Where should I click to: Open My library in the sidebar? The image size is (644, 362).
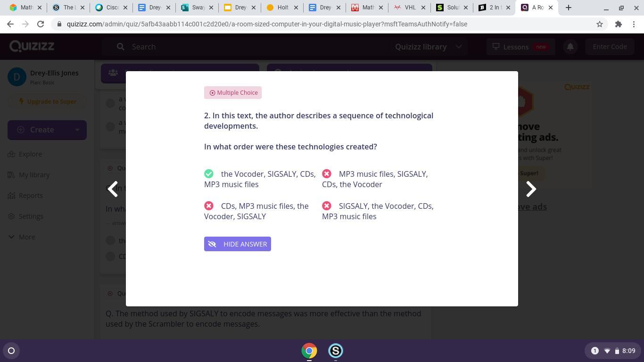(29, 175)
